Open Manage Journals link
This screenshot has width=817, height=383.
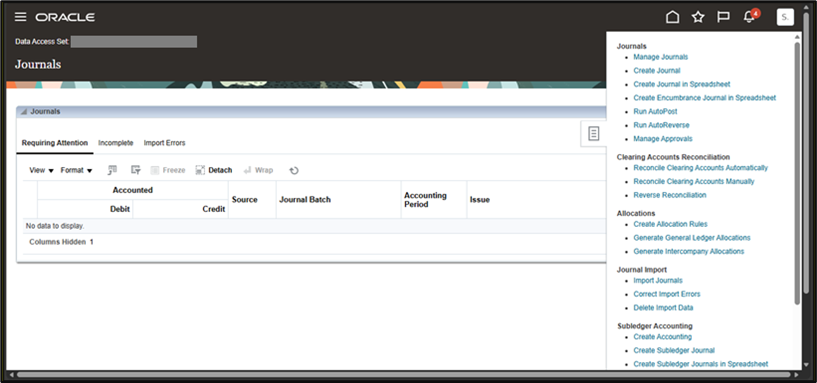click(x=660, y=57)
